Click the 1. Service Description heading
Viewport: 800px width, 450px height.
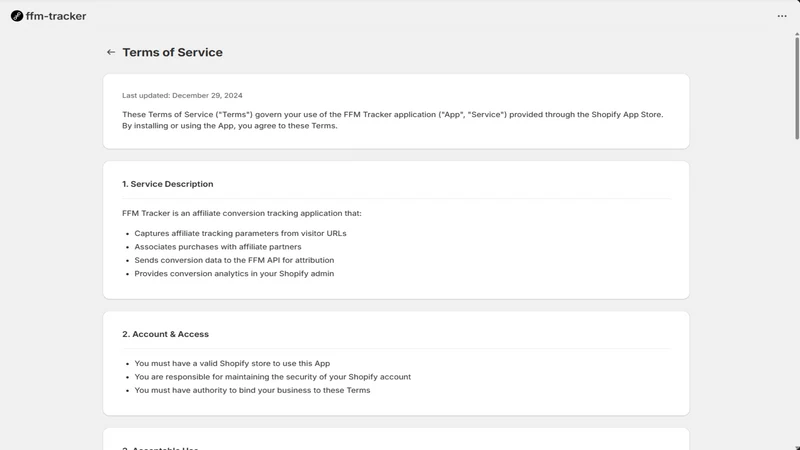[167, 184]
